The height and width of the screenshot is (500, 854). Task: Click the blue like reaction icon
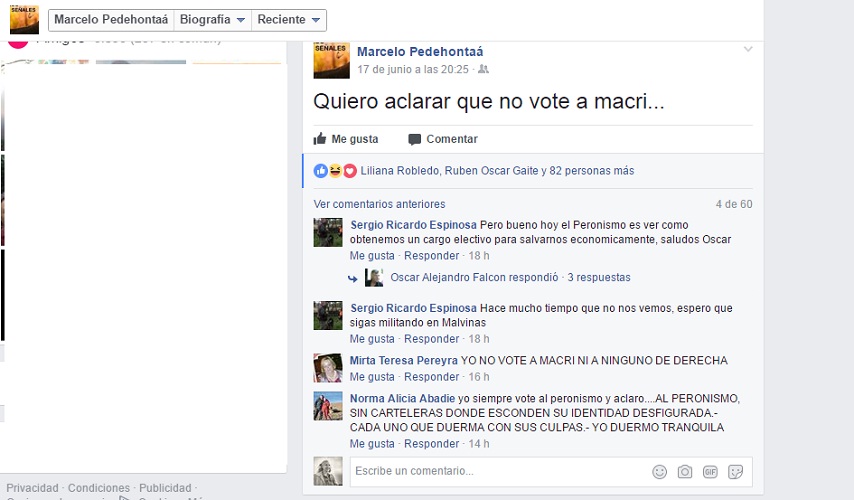click(x=321, y=171)
